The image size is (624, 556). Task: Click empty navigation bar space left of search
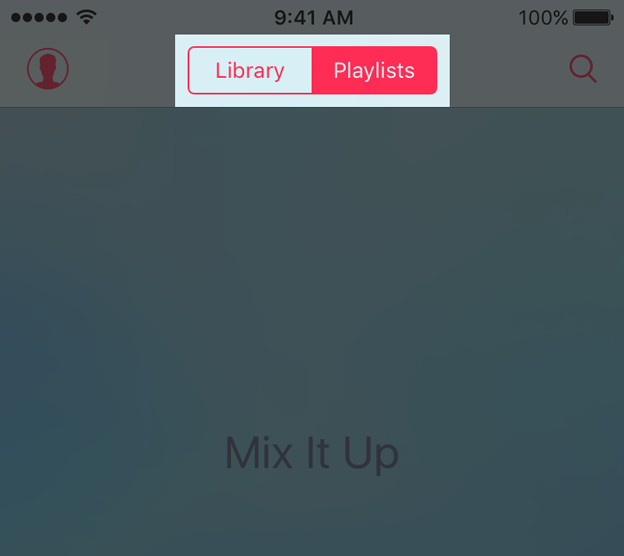coord(507,70)
